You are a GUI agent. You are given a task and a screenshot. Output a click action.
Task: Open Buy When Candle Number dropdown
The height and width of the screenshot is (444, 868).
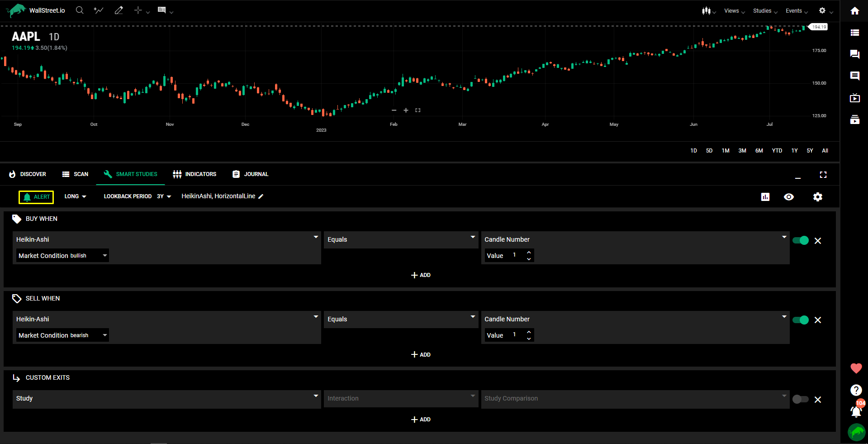coord(636,239)
